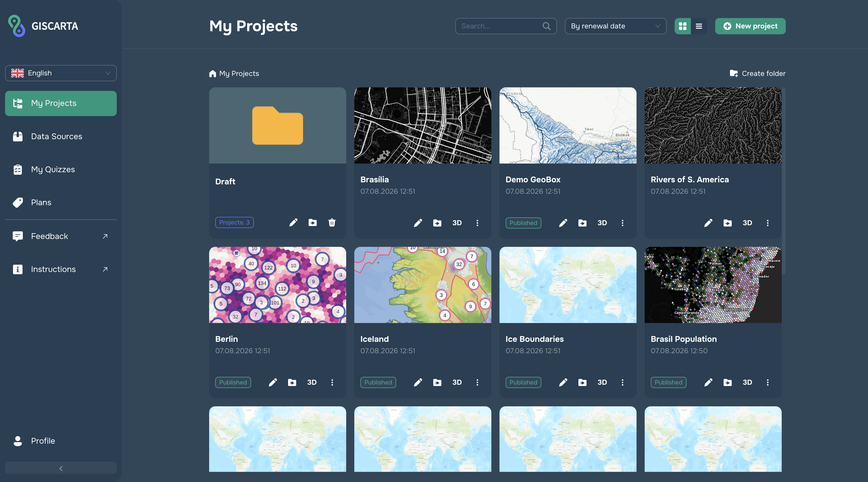Open the Berlin hexagon map thumbnail
Viewport: 868px width, 482px height.
[277, 285]
